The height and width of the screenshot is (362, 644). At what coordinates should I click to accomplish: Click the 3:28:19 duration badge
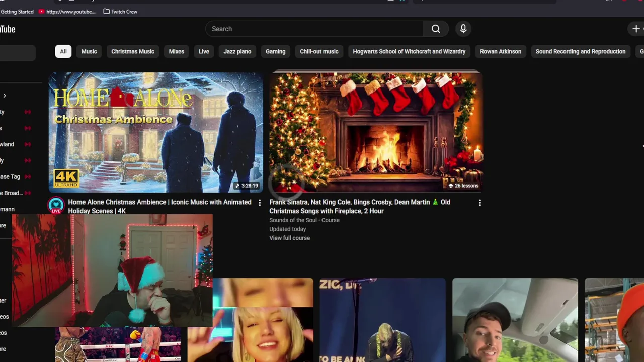[247, 186]
